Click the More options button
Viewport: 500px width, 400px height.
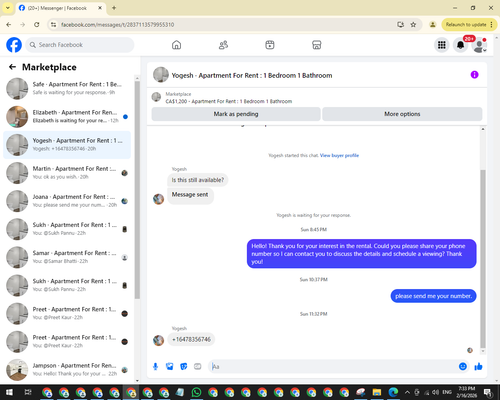(x=402, y=114)
